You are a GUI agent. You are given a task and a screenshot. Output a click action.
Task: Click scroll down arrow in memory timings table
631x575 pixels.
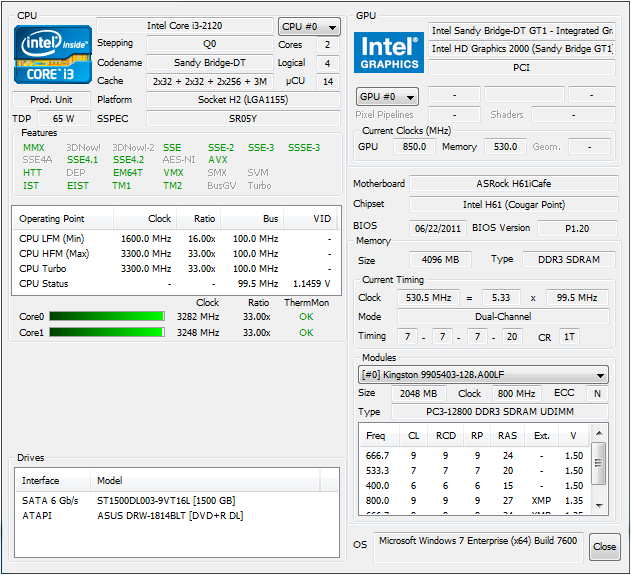(599, 505)
